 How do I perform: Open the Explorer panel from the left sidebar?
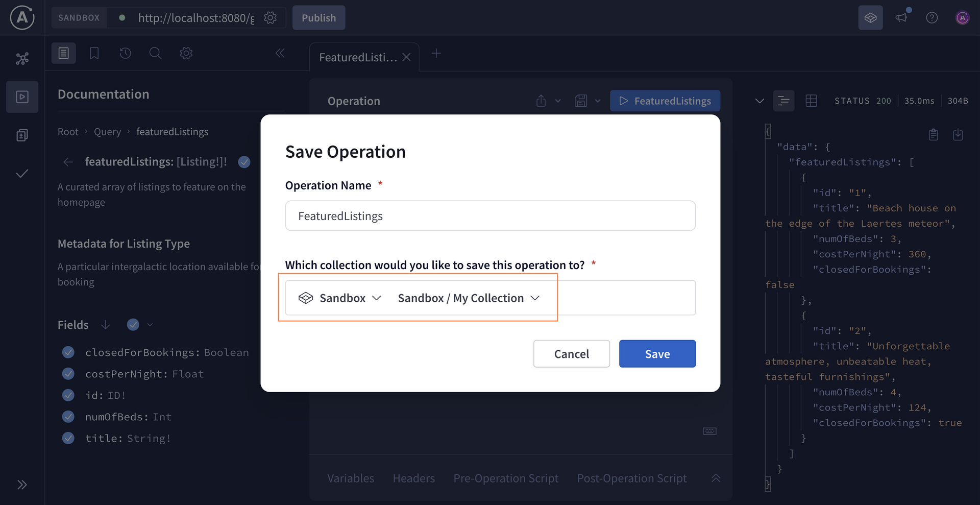(x=22, y=97)
